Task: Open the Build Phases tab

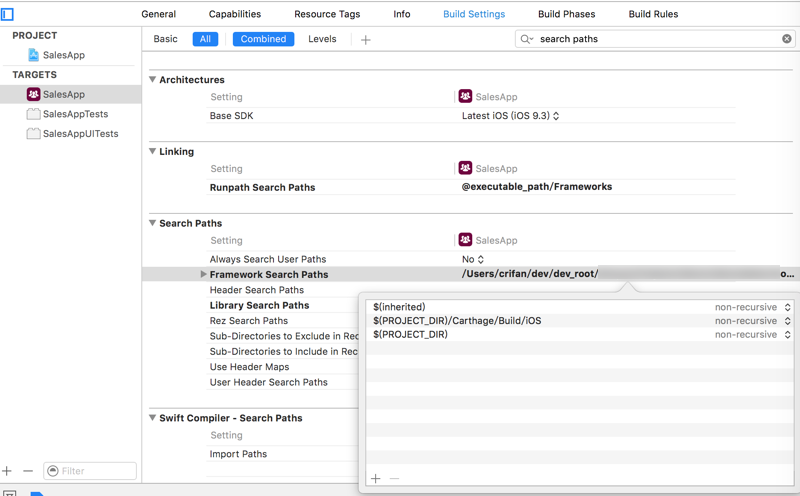Action: pyautogui.click(x=566, y=14)
